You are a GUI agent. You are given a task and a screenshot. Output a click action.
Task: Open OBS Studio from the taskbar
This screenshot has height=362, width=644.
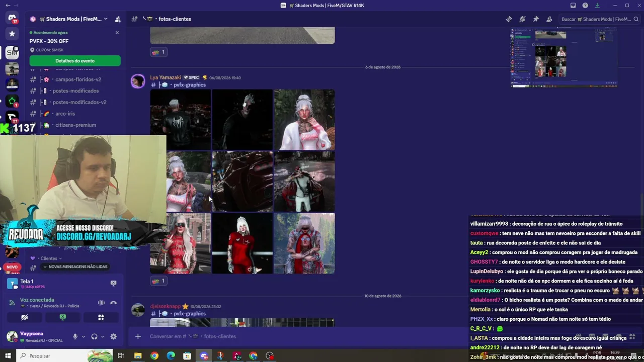pos(270,356)
